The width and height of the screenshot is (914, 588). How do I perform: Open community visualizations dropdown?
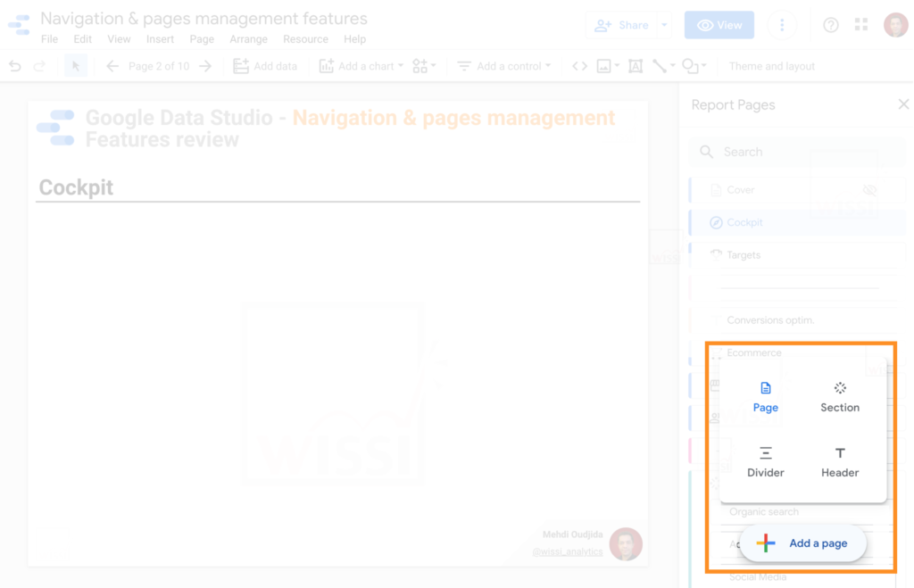[424, 66]
